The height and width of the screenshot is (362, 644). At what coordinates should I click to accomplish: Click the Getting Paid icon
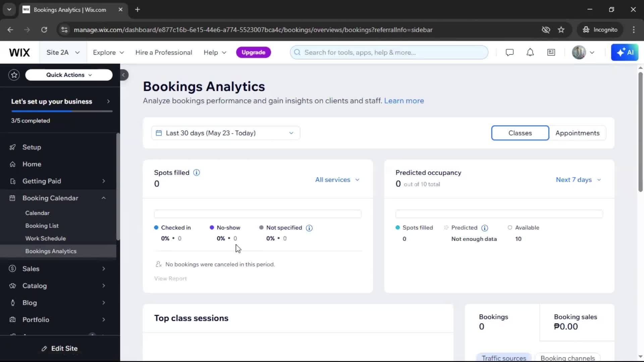tap(12, 181)
